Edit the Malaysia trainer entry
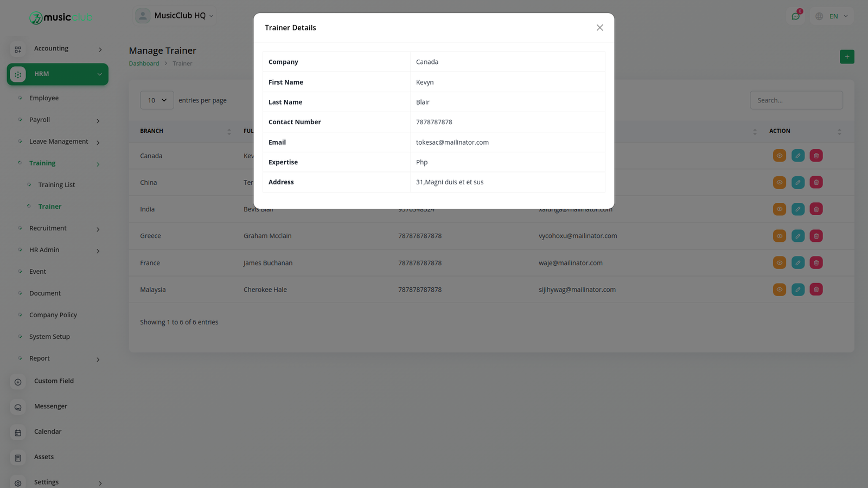The image size is (868, 488). (x=798, y=290)
